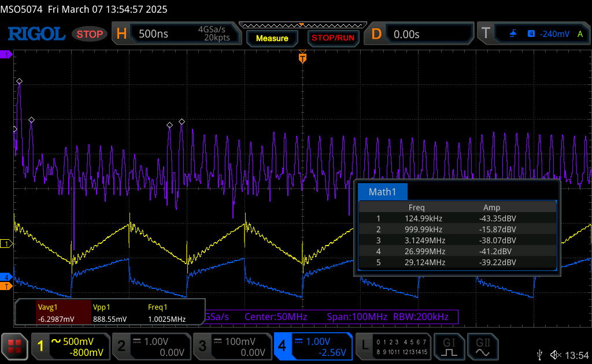This screenshot has height=364, width=592.
Task: Click the muted speaker icon
Action: coord(556,354)
